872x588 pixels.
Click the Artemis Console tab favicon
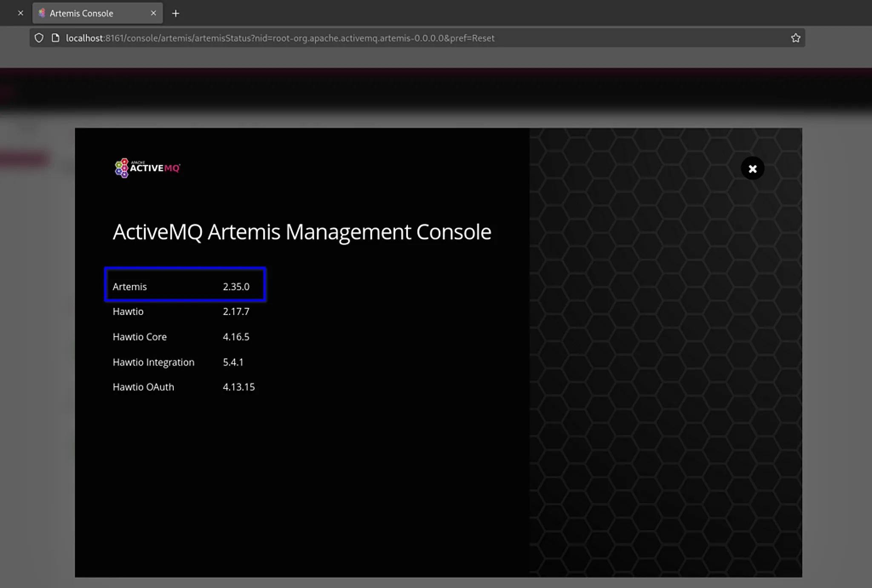coord(42,13)
